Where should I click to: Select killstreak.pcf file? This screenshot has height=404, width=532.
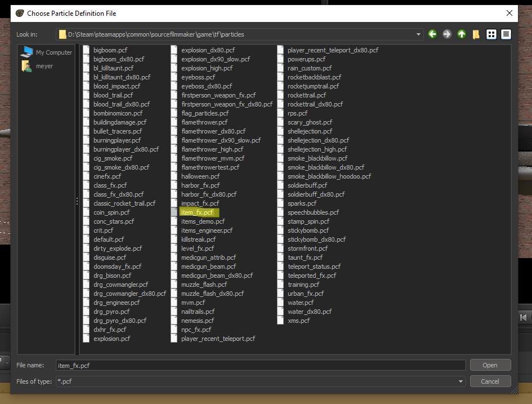pos(199,239)
